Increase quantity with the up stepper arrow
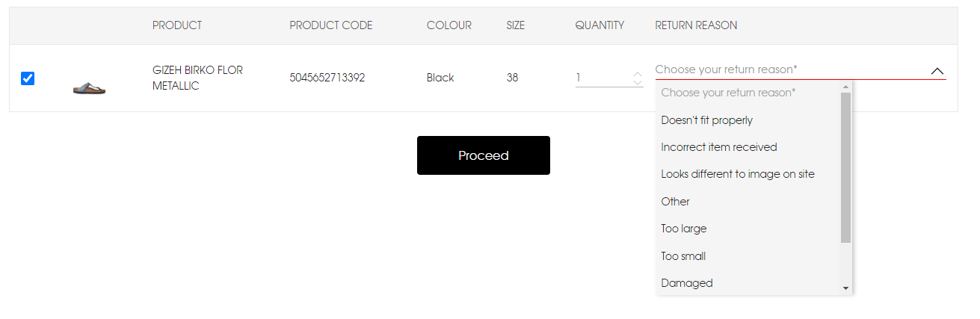The height and width of the screenshot is (319, 980). 637,74
